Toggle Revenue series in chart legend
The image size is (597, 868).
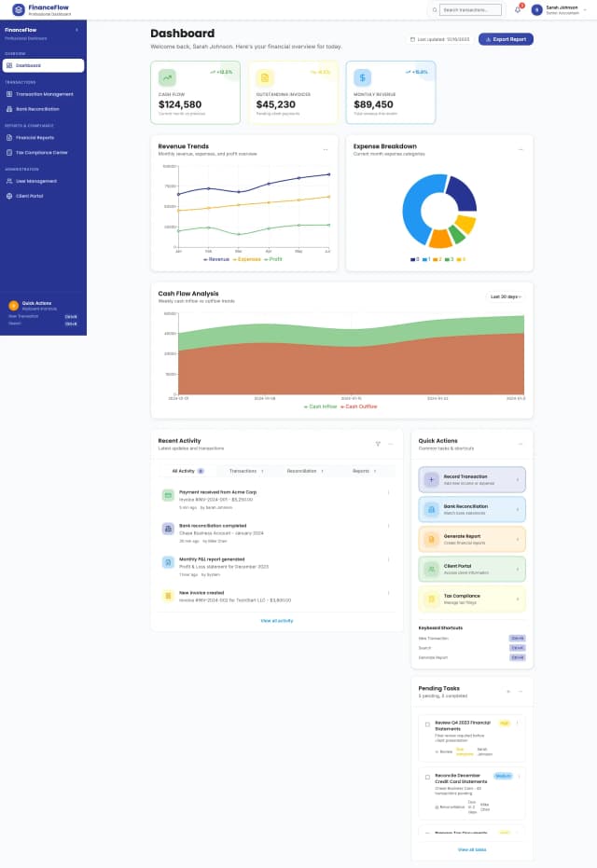pos(216,259)
